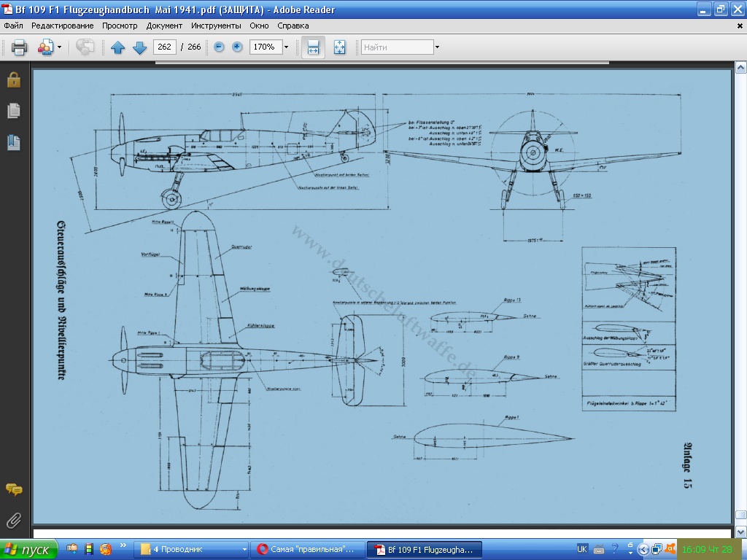Viewport: 747px width, 560px height.
Task: Go to previous page with up arrow
Action: pos(117,47)
